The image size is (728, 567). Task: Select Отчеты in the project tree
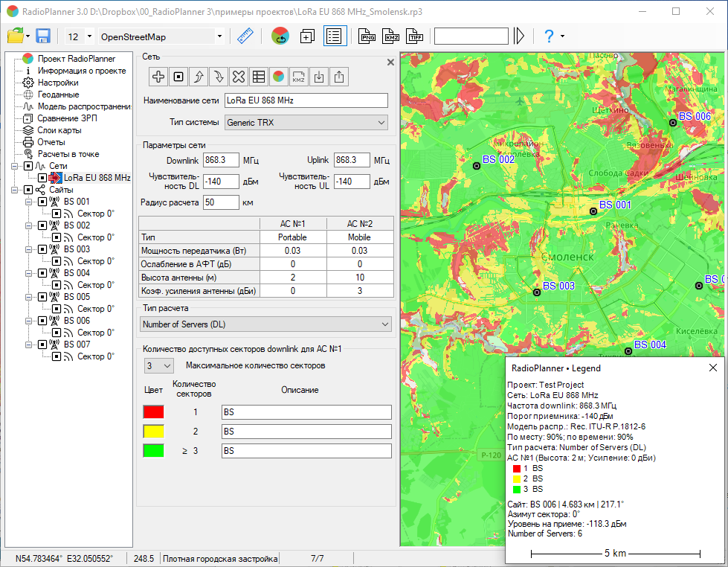tap(51, 142)
